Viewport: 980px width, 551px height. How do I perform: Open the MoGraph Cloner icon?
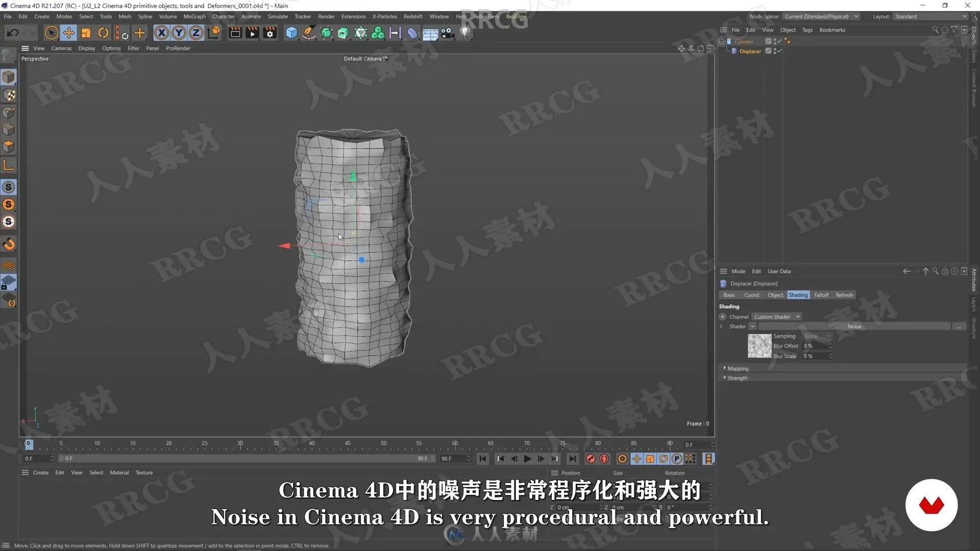378,33
